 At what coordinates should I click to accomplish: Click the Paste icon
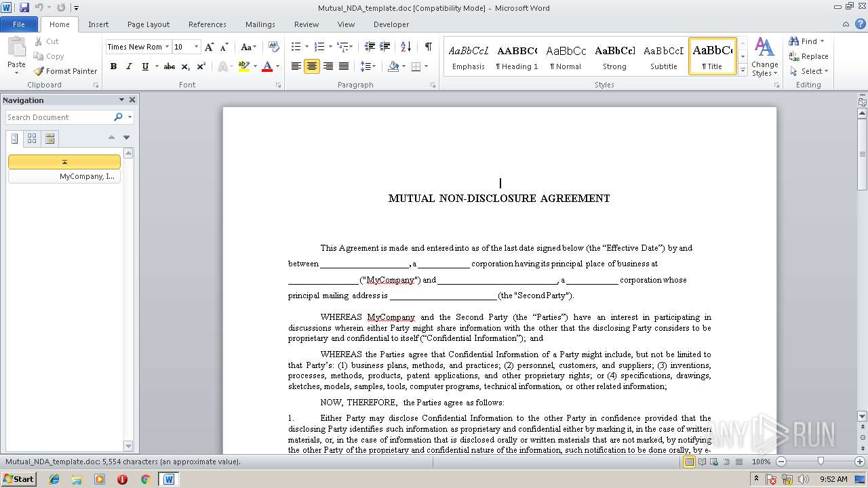(16, 48)
